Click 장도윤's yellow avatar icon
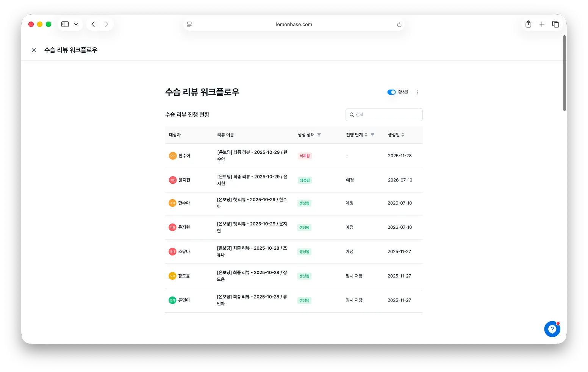 (172, 276)
